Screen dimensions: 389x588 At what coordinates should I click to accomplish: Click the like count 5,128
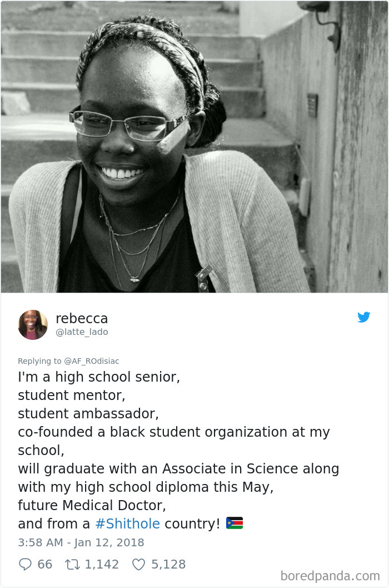168,564
